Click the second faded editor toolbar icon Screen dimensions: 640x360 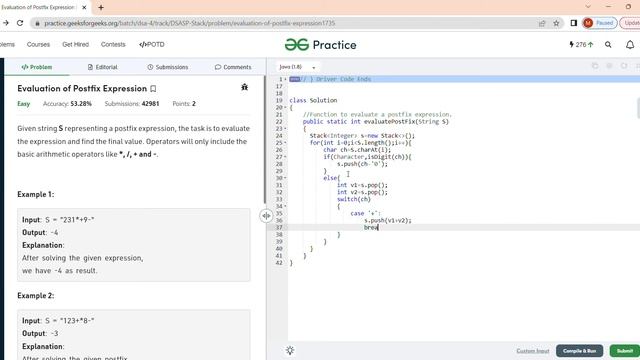pos(609,66)
